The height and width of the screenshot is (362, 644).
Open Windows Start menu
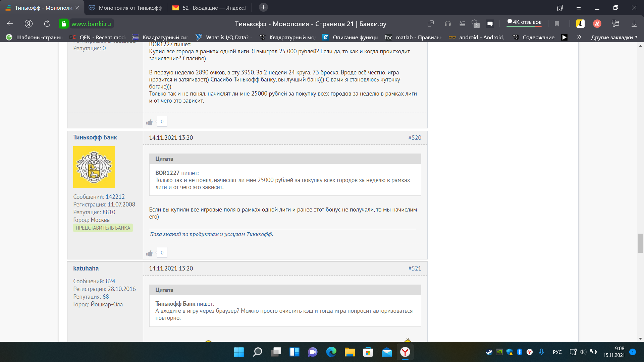[x=239, y=352]
